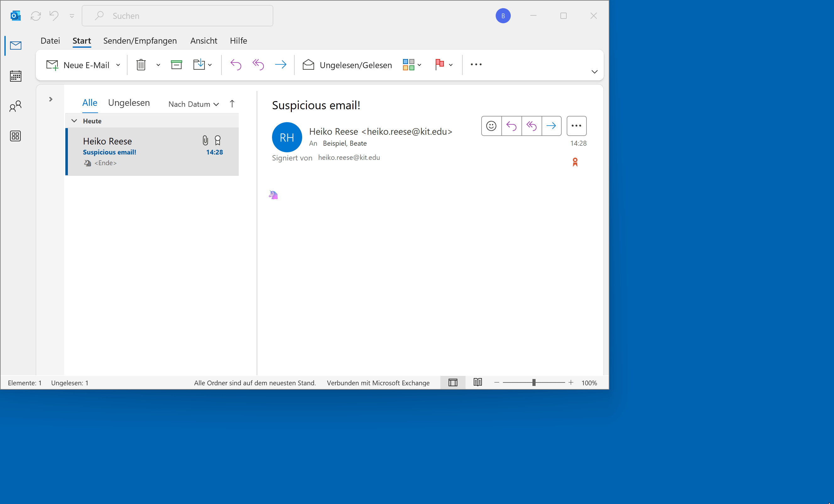Image resolution: width=834 pixels, height=504 pixels.
Task: Open the Calendar view in sidebar
Action: coord(16,76)
